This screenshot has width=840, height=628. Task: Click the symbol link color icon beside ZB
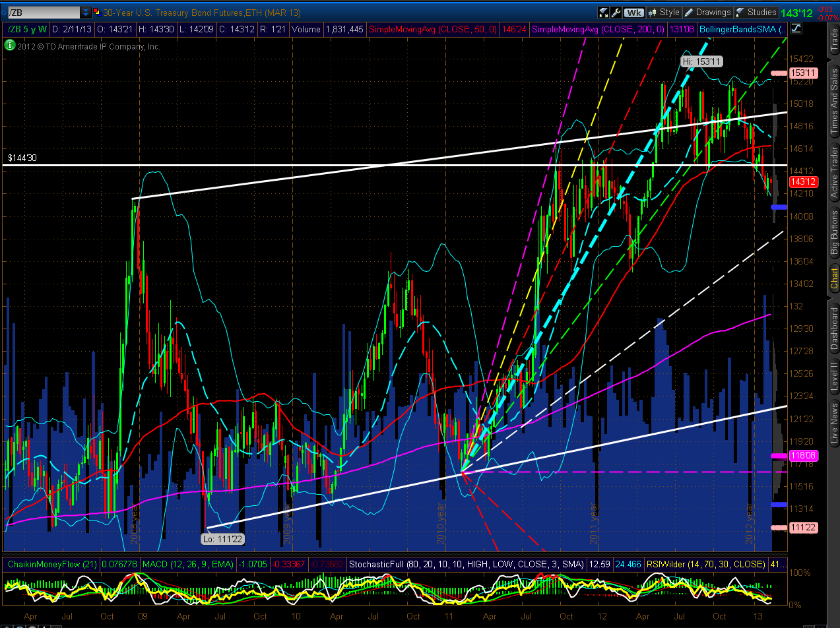(97, 12)
